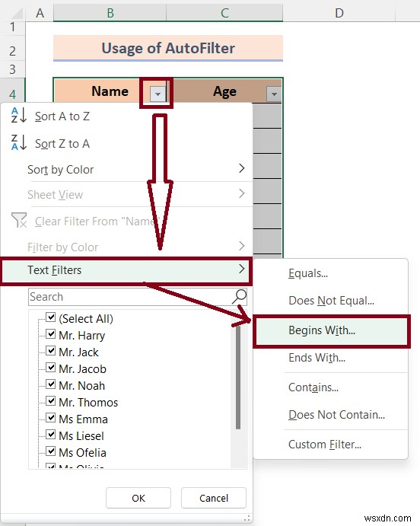The image size is (420, 526).
Task: Click the Sort A to Z icon
Action: [19, 115]
